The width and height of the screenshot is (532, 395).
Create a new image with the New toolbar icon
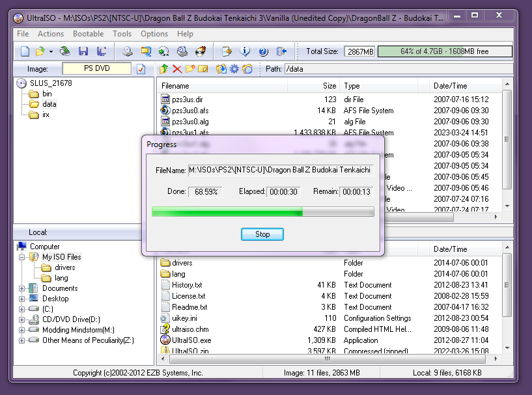coord(25,51)
